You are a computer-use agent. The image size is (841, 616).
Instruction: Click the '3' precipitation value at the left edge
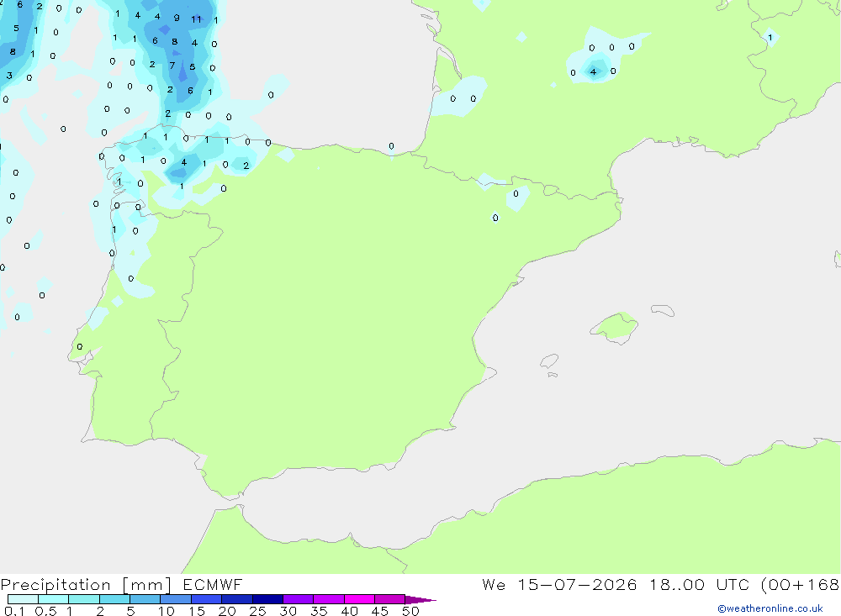(9, 76)
